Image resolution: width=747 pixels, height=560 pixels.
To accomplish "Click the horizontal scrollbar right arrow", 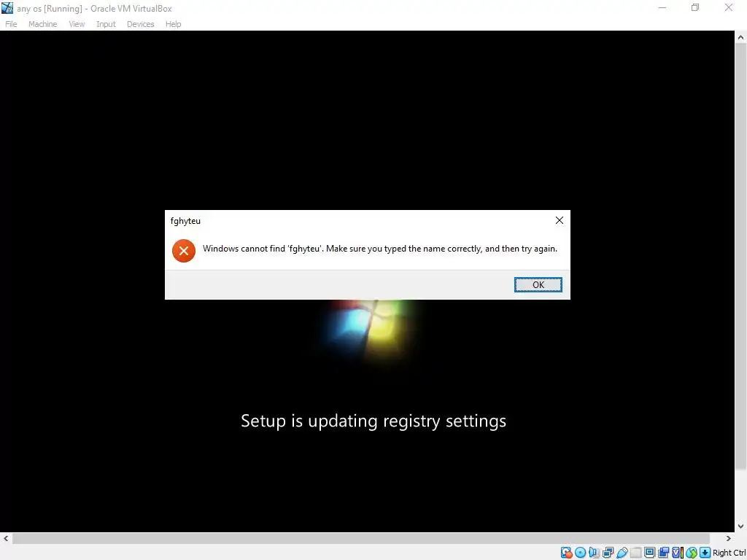I will pos(729,538).
